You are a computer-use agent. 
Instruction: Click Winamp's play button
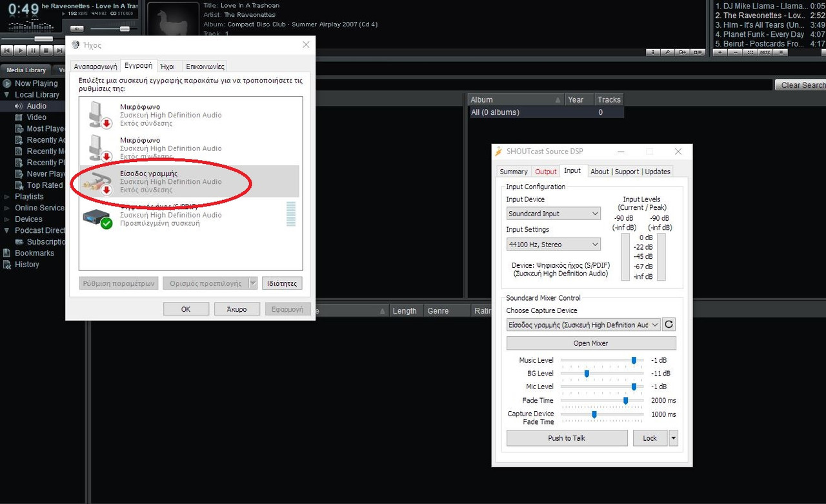[x=20, y=50]
